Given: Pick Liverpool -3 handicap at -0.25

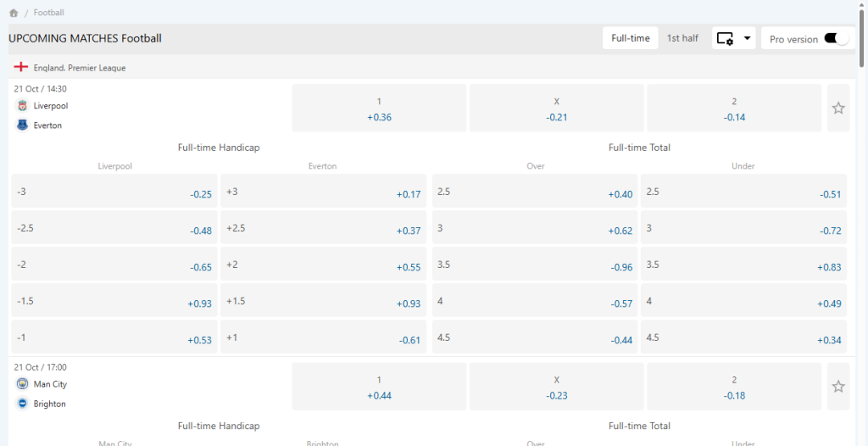Looking at the screenshot, I should tap(114, 191).
